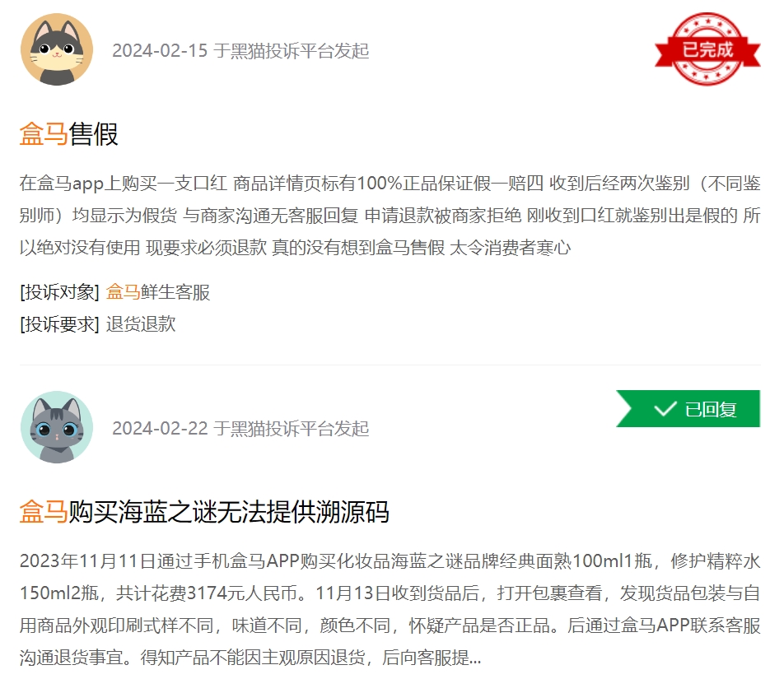Click the orange cat avatar of first complaint
The width and height of the screenshot is (784, 679).
pos(57,49)
